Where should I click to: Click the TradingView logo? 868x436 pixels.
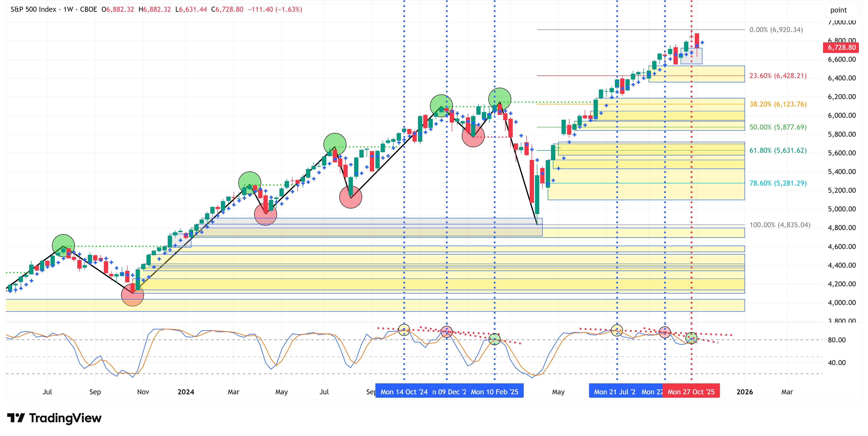coord(54,418)
